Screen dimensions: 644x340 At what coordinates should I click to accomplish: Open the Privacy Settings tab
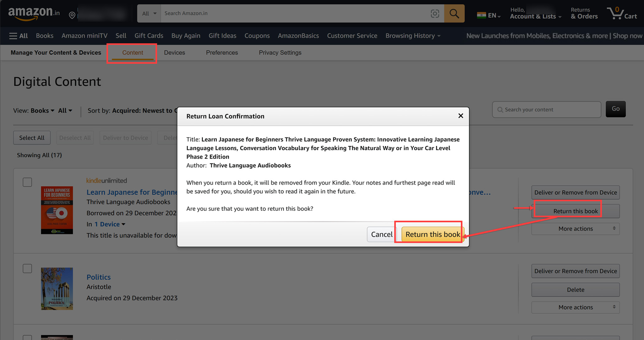click(x=280, y=52)
